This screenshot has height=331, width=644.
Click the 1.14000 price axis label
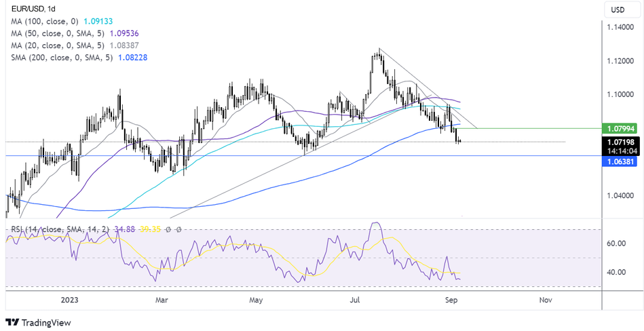click(x=621, y=28)
